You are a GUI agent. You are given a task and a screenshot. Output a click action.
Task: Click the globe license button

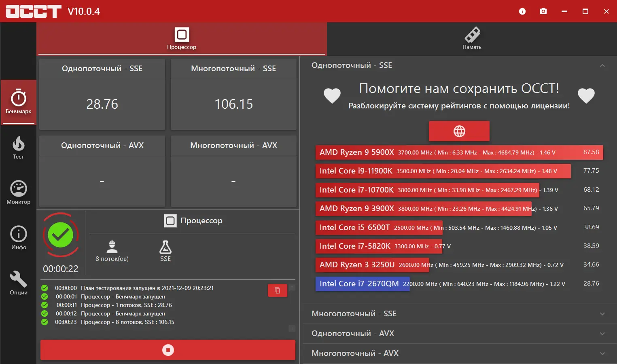pyautogui.click(x=459, y=131)
